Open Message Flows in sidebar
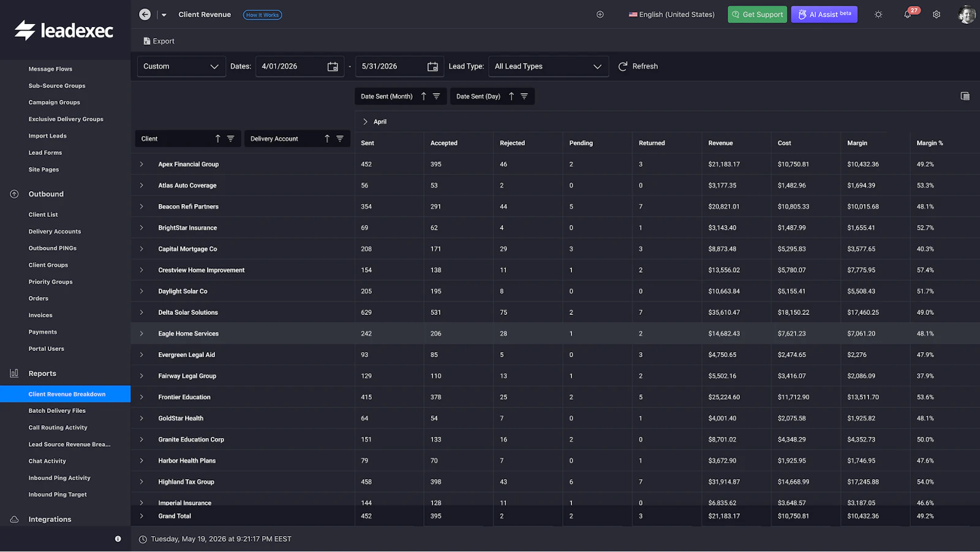The height and width of the screenshot is (552, 980). point(50,69)
